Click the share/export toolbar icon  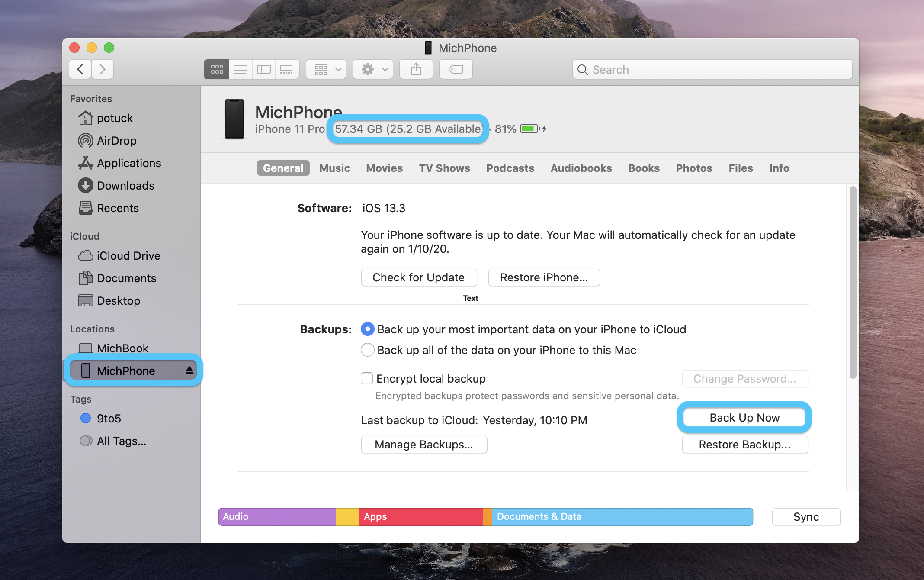click(x=416, y=69)
